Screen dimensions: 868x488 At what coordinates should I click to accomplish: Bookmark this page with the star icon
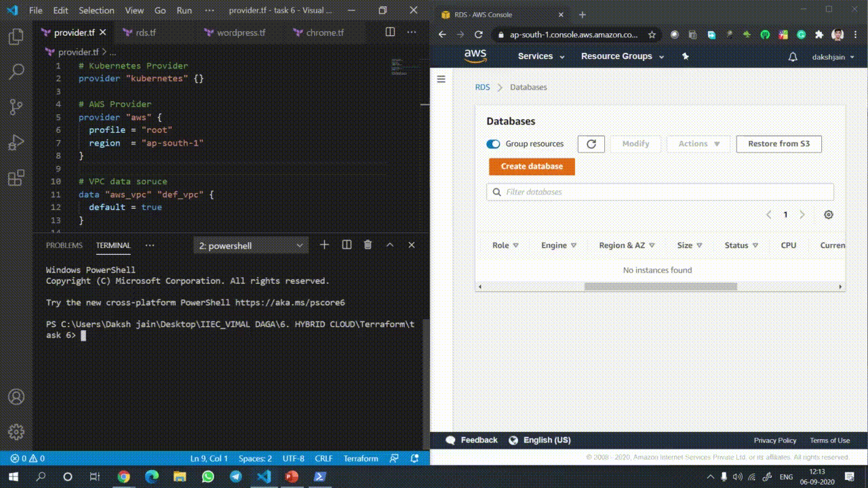[652, 35]
